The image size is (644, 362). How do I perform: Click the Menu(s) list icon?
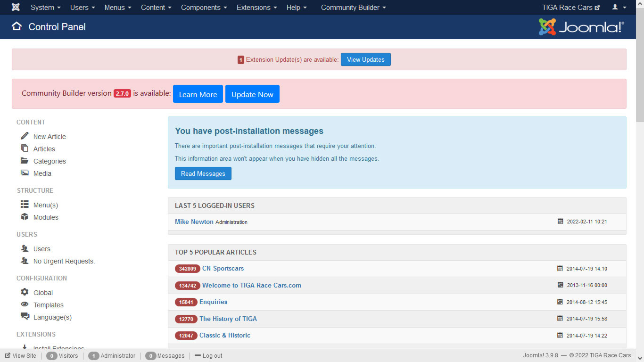point(25,205)
